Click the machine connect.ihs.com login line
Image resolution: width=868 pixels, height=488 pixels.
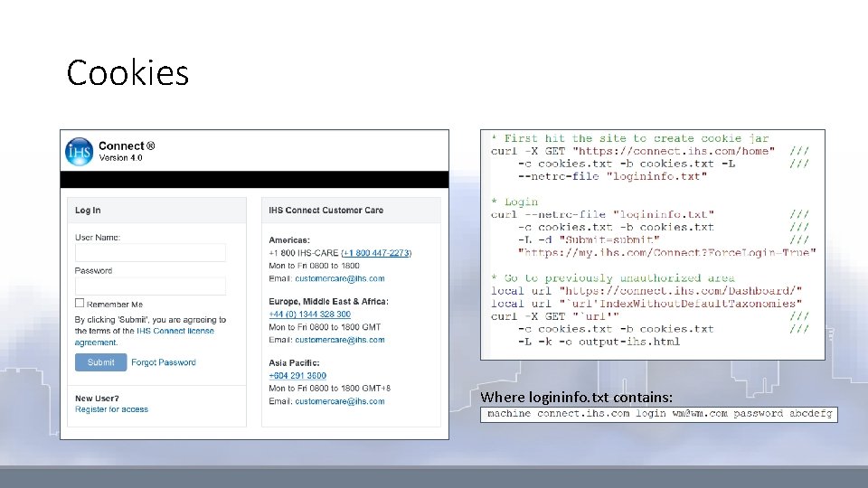[x=659, y=414]
